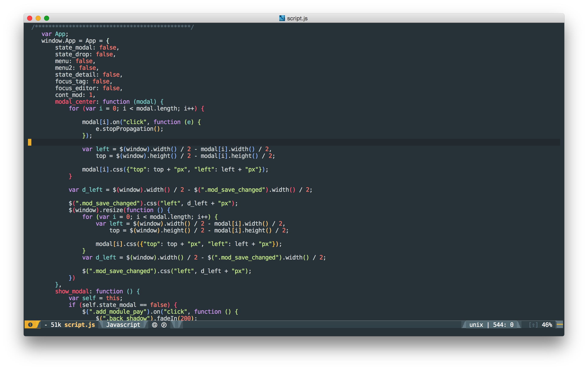Click the window number 1 indicator in modeline
This screenshot has height=370, width=588.
pyautogui.click(x=30, y=325)
